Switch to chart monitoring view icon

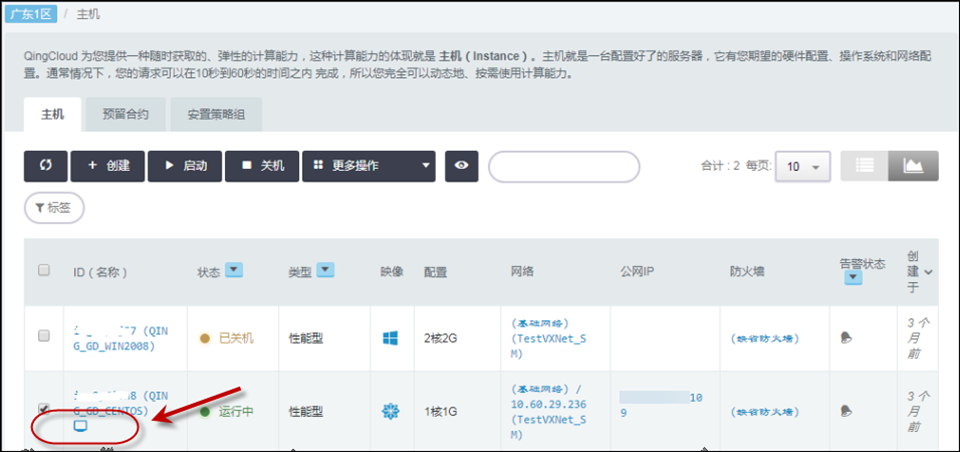coord(913,166)
